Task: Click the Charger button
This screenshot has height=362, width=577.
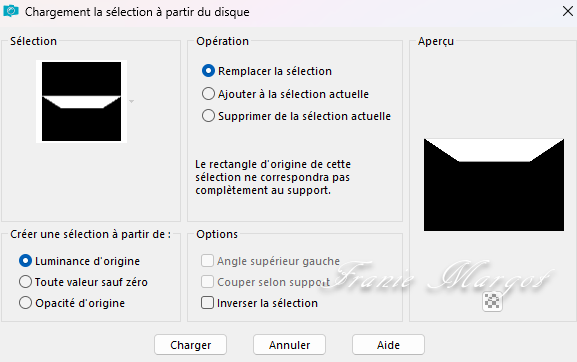Action: pyautogui.click(x=190, y=345)
